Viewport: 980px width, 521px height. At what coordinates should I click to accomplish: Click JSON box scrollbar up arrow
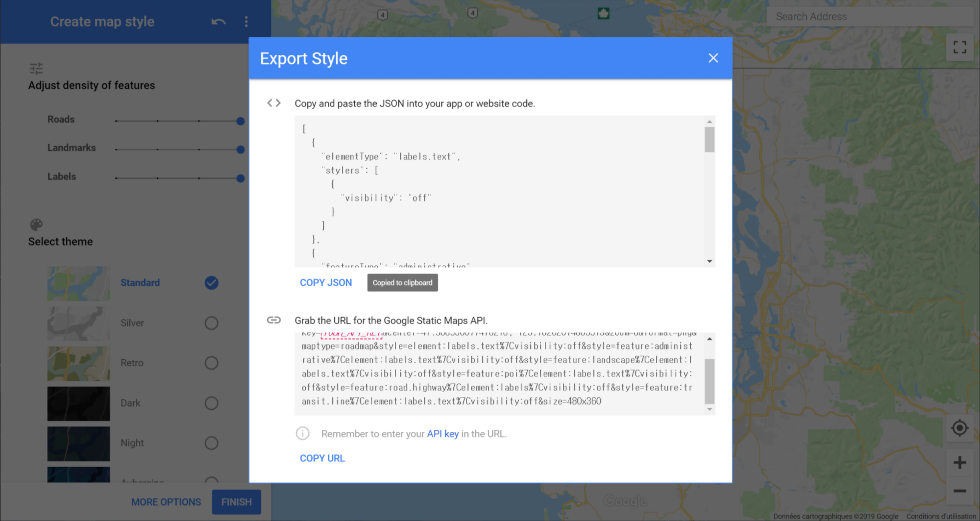pyautogui.click(x=710, y=122)
